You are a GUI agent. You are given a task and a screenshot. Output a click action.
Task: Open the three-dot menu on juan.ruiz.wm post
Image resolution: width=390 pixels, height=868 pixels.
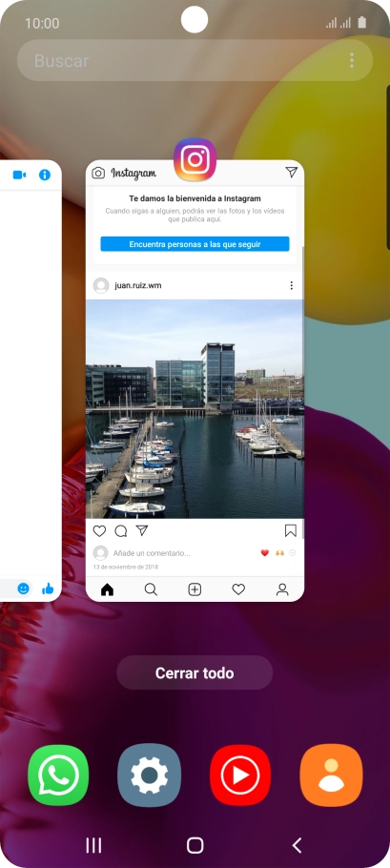pyautogui.click(x=291, y=285)
